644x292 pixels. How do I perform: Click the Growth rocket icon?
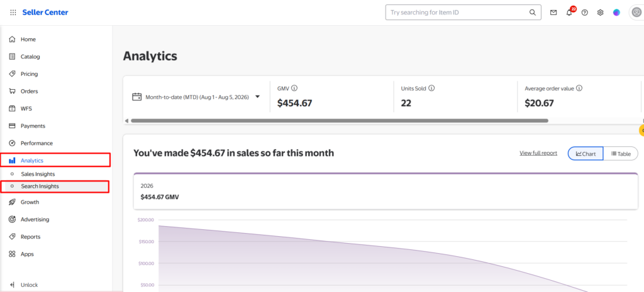point(13,202)
